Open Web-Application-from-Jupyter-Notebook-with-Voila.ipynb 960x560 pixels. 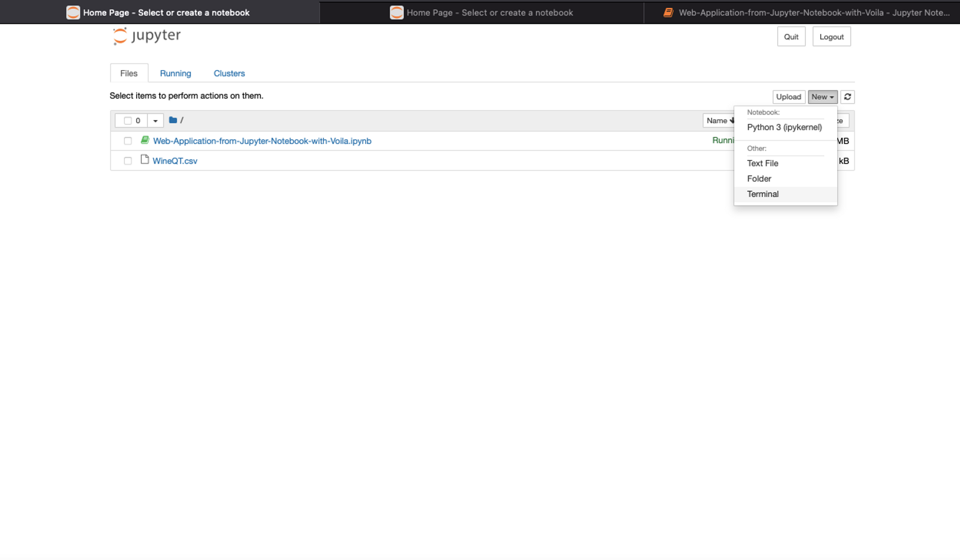point(262,141)
